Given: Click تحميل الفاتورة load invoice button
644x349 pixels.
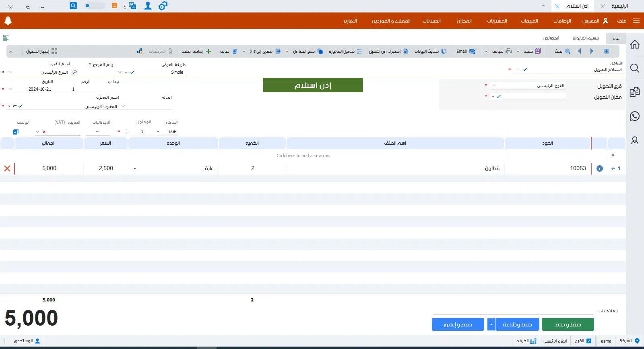Looking at the screenshot, I should 345,51.
